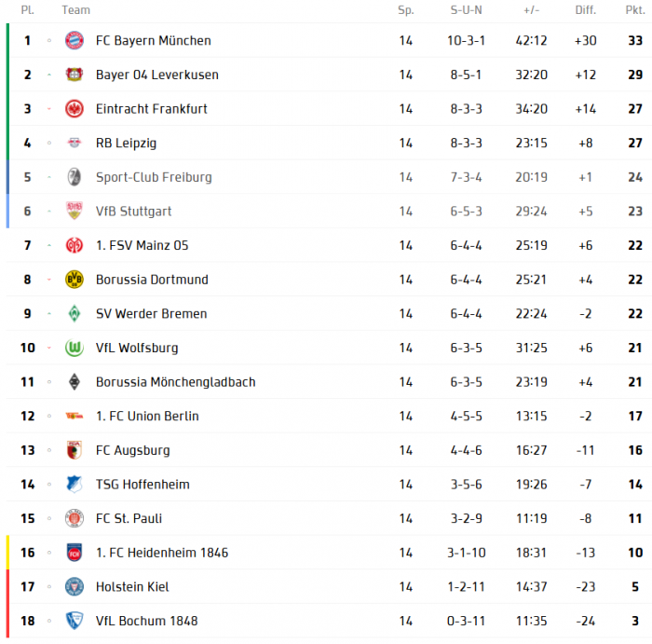
Task: Click the Sp. games played header
Action: point(405,10)
